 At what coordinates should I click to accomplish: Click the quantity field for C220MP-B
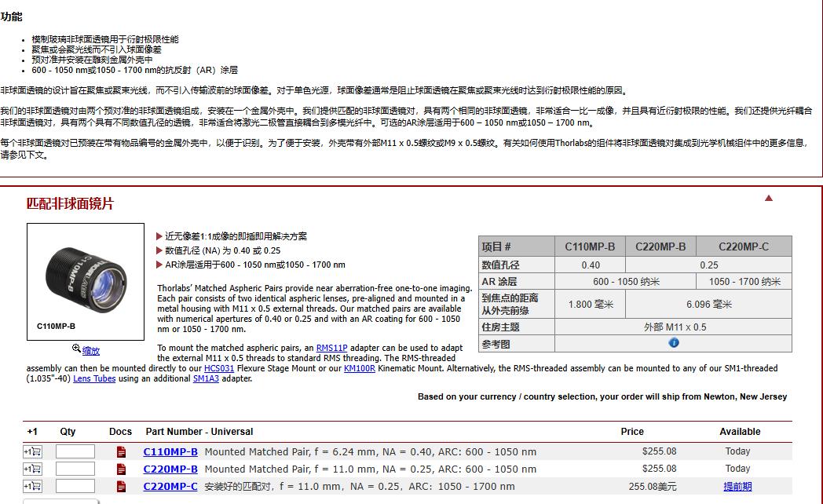point(75,469)
